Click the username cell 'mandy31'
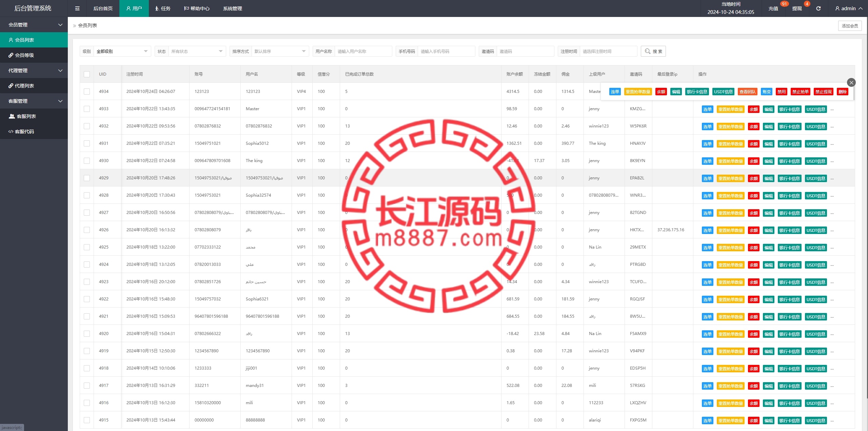This screenshot has height=431, width=868. click(255, 386)
